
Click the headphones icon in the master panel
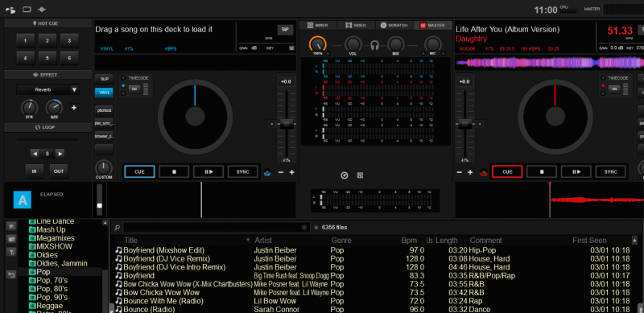374,44
